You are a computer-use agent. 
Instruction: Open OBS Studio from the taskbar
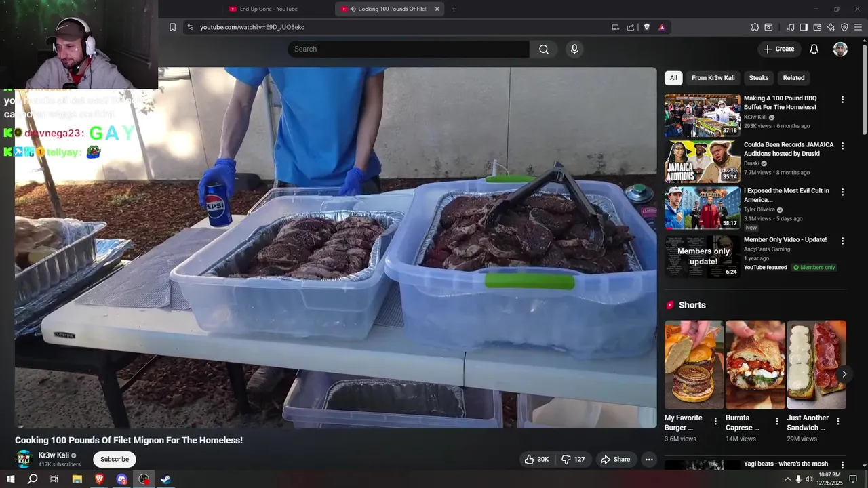(x=144, y=479)
